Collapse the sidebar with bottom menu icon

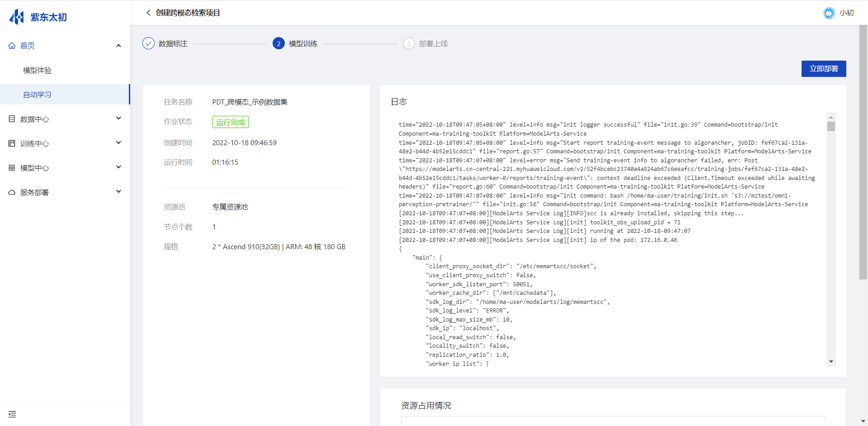tap(12, 414)
